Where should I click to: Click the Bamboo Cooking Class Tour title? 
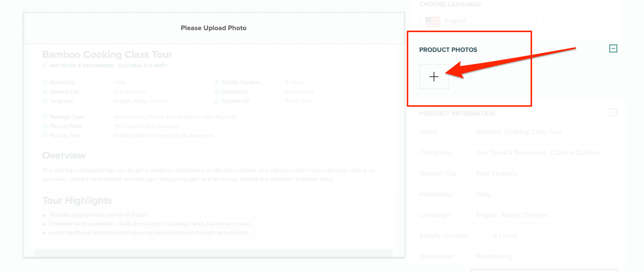(x=107, y=55)
